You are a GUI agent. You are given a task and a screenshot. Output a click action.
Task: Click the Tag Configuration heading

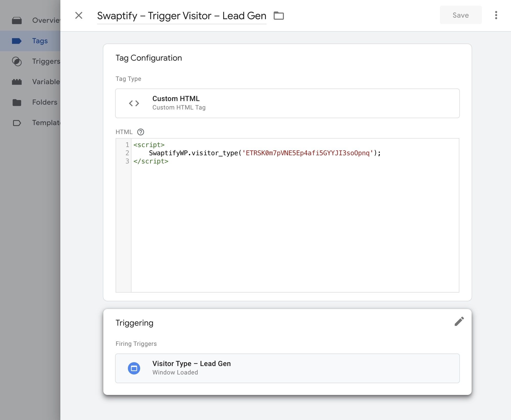[149, 58]
